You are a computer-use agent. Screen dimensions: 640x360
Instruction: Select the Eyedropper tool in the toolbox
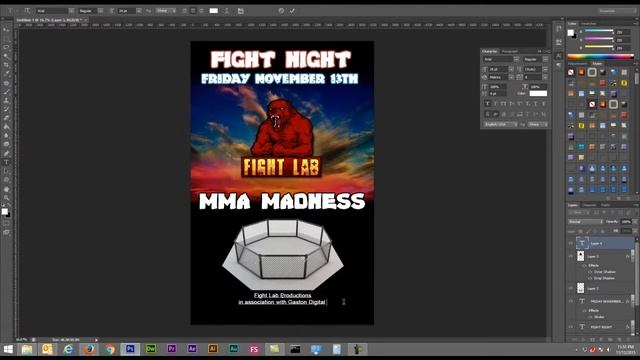[6, 74]
